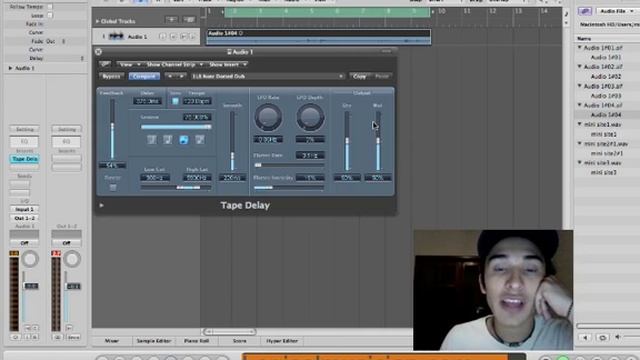Open the View dropdown in plugin header
640x360 pixels.
[129, 64]
